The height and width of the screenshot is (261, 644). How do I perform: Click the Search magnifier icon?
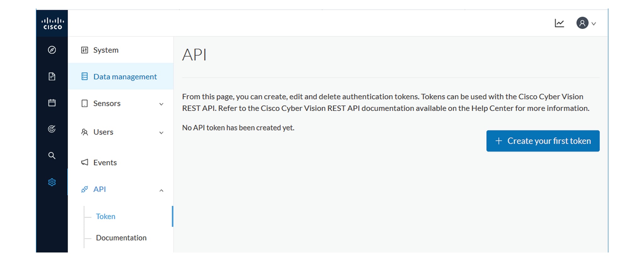52,155
